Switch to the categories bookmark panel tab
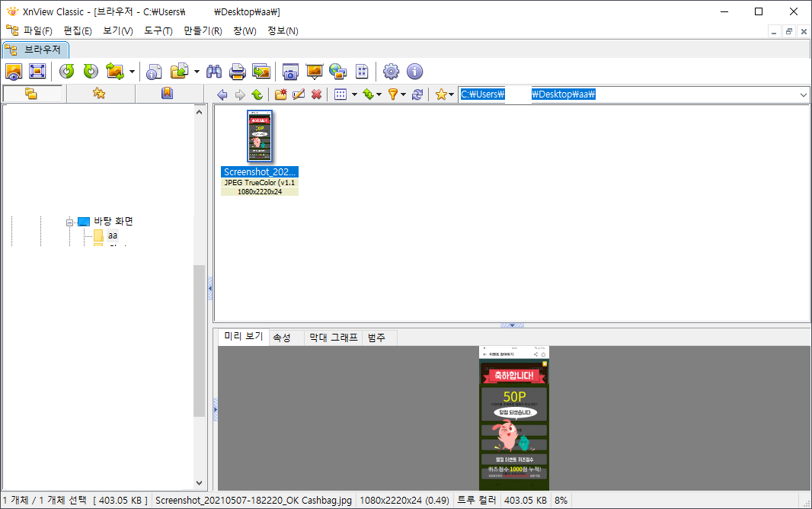 pos(167,94)
